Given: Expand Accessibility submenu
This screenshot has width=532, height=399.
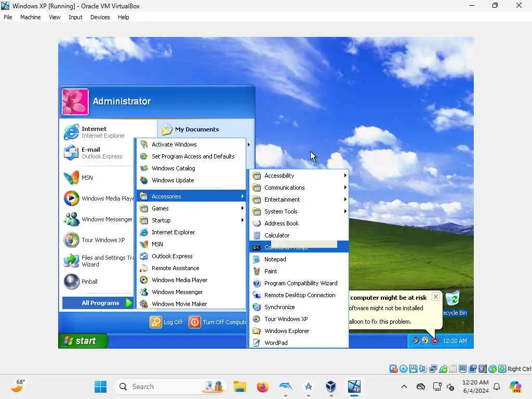Looking at the screenshot, I should pos(299,176).
